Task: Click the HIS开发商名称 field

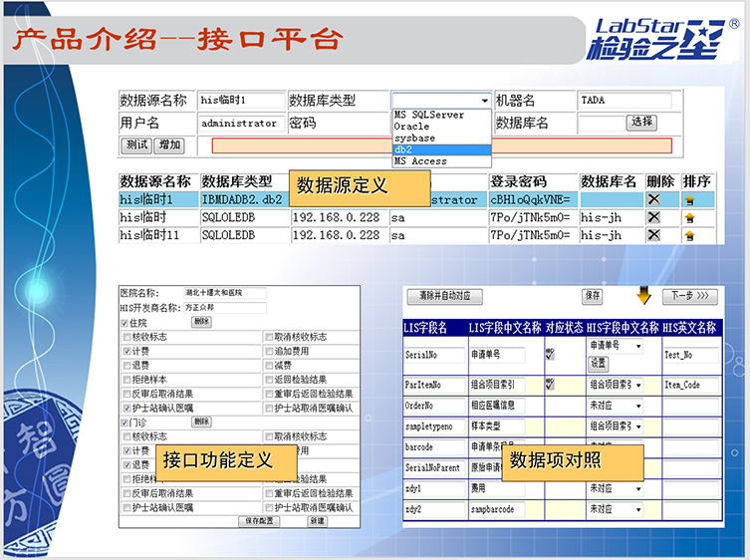Action: pyautogui.click(x=225, y=308)
